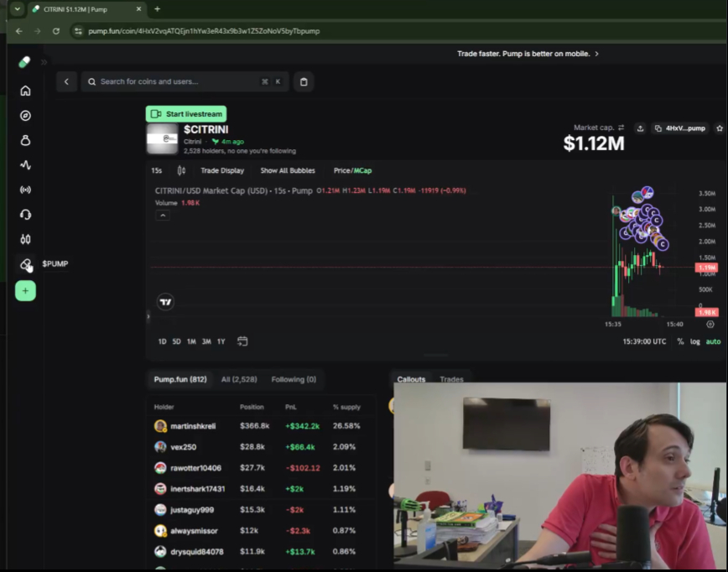This screenshot has width=728, height=572.
Task: Toggle log scale on chart
Action: pos(694,341)
